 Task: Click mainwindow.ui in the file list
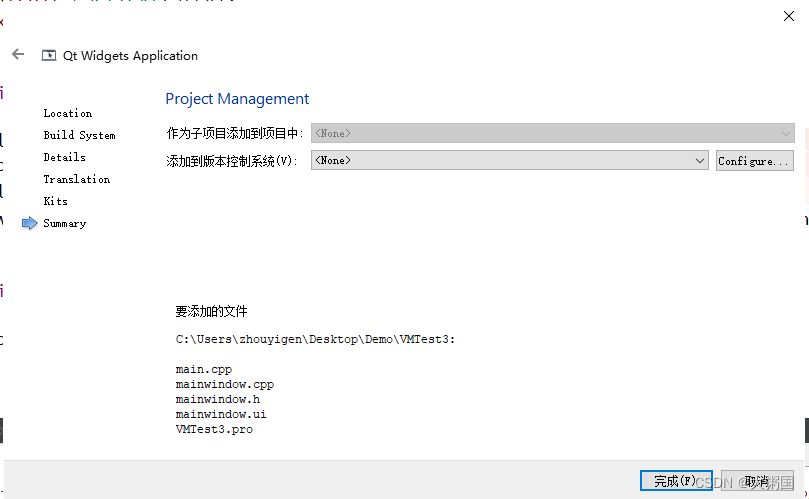tap(221, 414)
